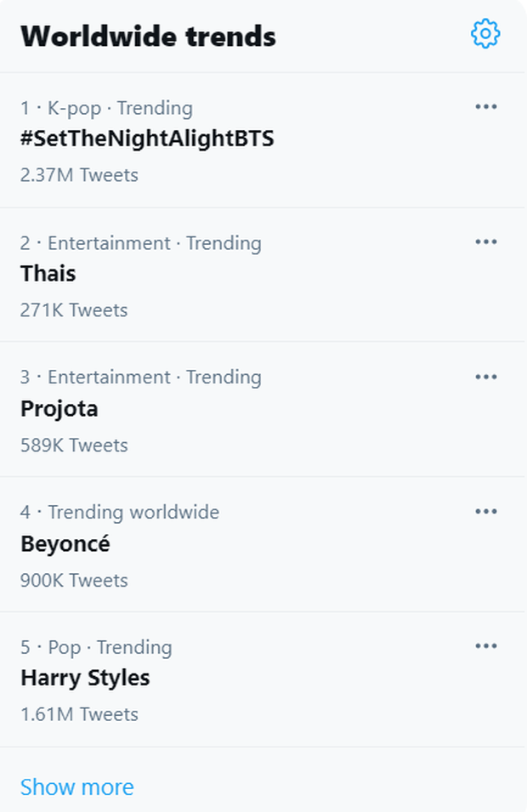The height and width of the screenshot is (812, 527).
Task: Select the Harry Styles trend
Action: click(x=85, y=678)
